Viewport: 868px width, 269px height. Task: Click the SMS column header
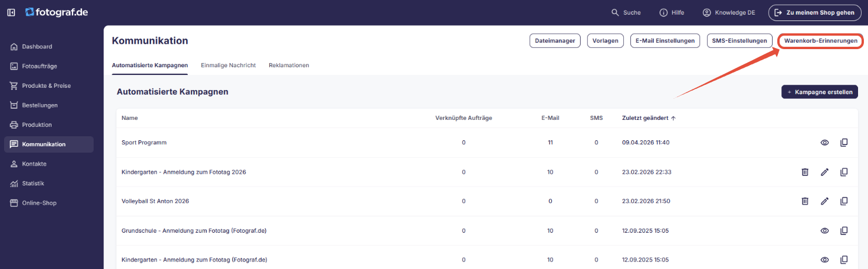[x=596, y=118]
